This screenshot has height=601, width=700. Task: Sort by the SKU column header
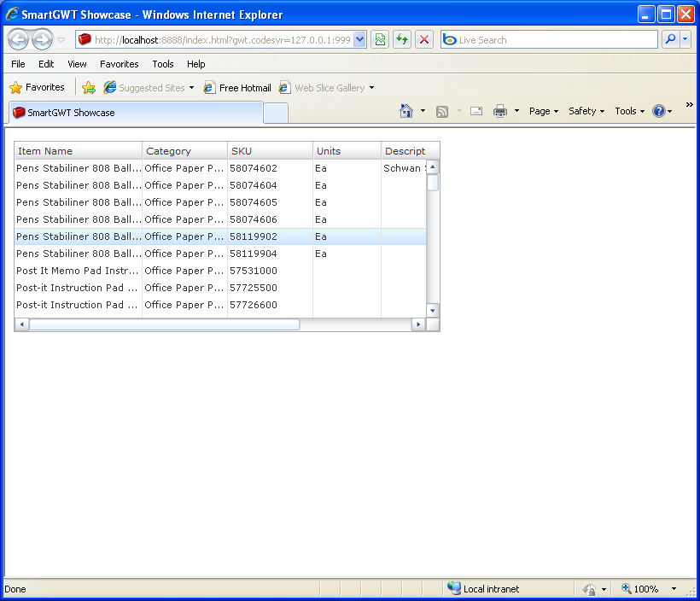[x=270, y=151]
